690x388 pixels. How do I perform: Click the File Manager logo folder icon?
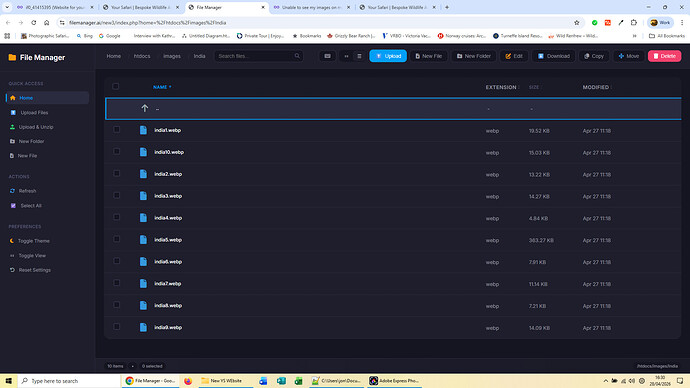(x=12, y=58)
